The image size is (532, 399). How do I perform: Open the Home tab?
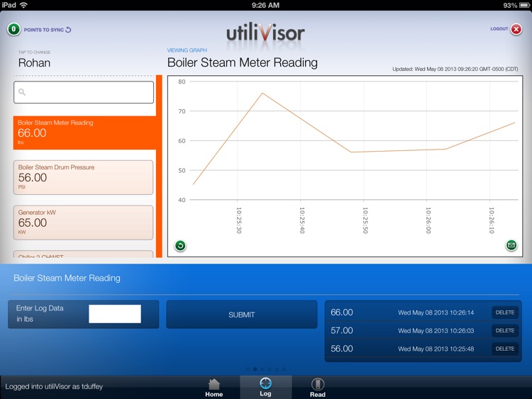pyautogui.click(x=214, y=388)
